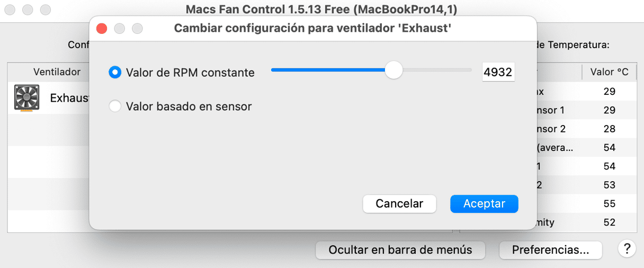Close the fan configuration dialog
644x268 pixels.
(102, 29)
